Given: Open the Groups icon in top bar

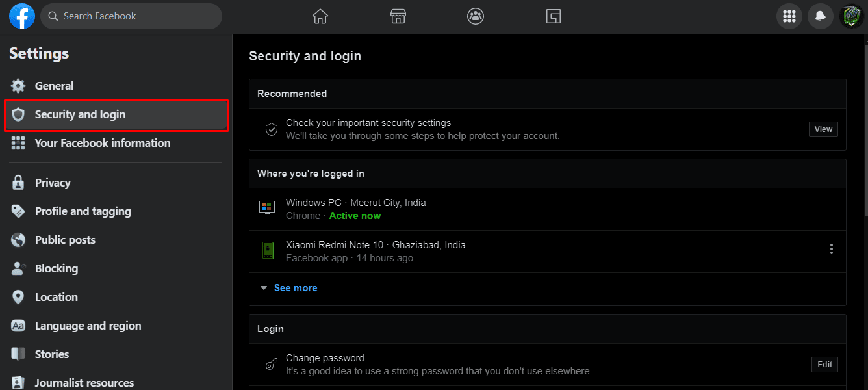Looking at the screenshot, I should tap(476, 16).
